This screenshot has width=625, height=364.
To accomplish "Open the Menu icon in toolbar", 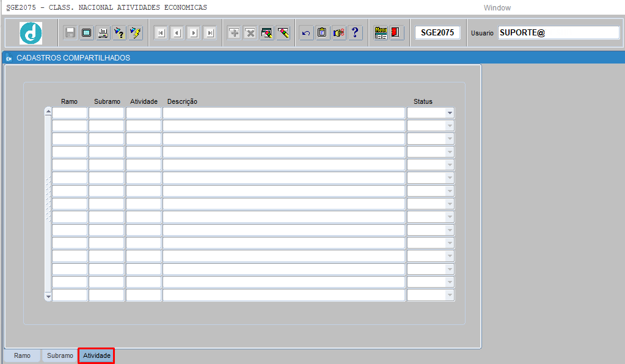I will [x=381, y=32].
